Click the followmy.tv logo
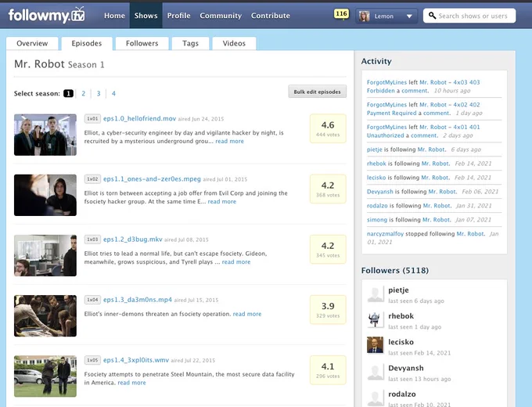This screenshot has height=407, width=532. 46,16
